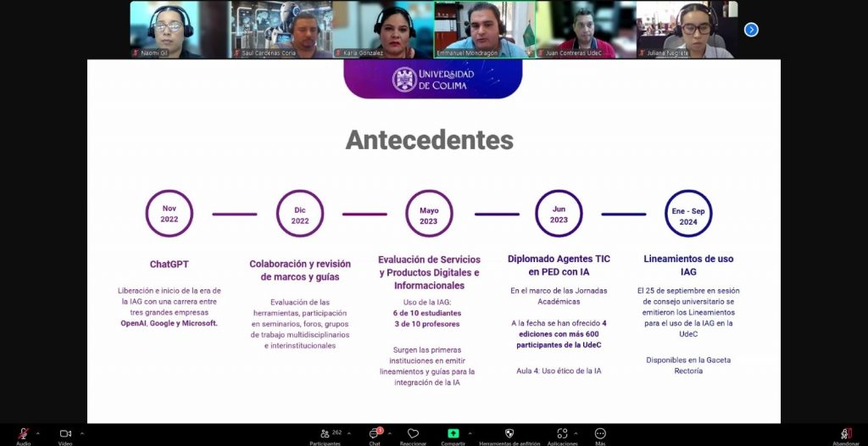
Task: Open the Chat panel
Action: pyautogui.click(x=374, y=433)
